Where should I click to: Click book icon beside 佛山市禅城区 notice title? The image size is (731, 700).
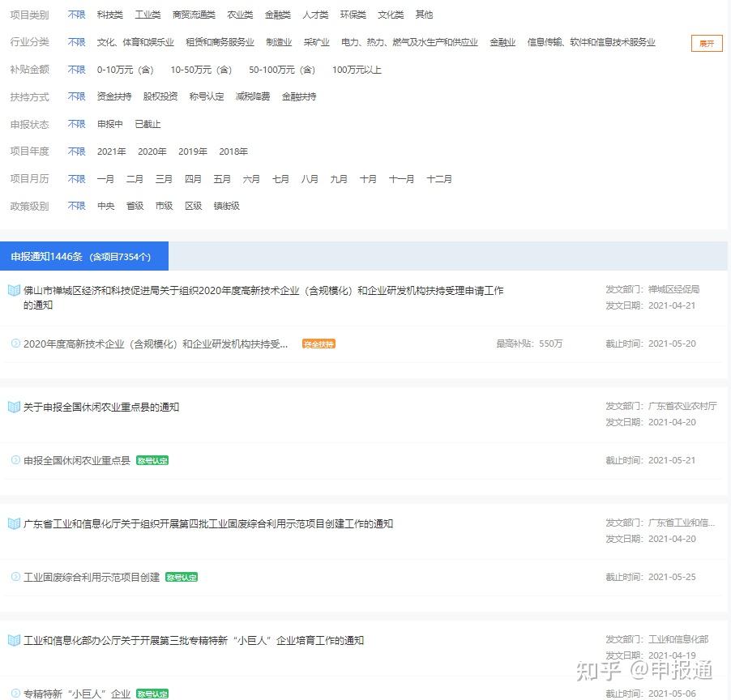tap(14, 290)
